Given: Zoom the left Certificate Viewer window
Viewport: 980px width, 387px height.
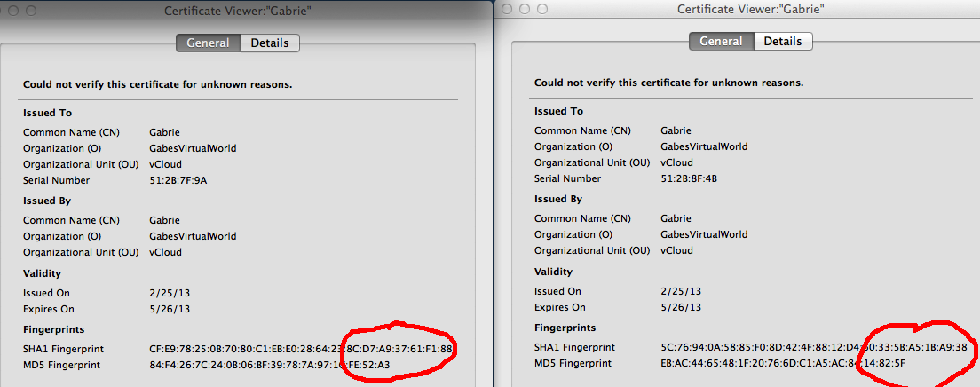Looking at the screenshot, I should coord(30,11).
